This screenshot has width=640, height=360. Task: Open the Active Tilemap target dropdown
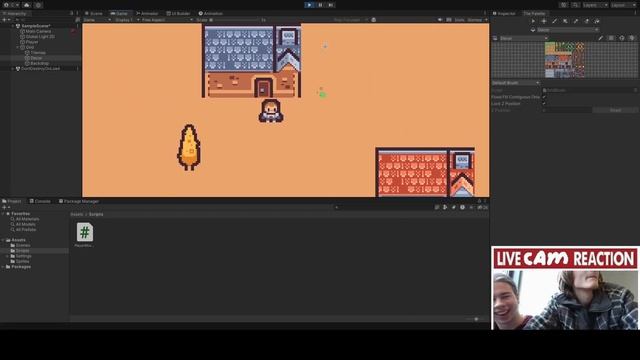tap(567, 30)
